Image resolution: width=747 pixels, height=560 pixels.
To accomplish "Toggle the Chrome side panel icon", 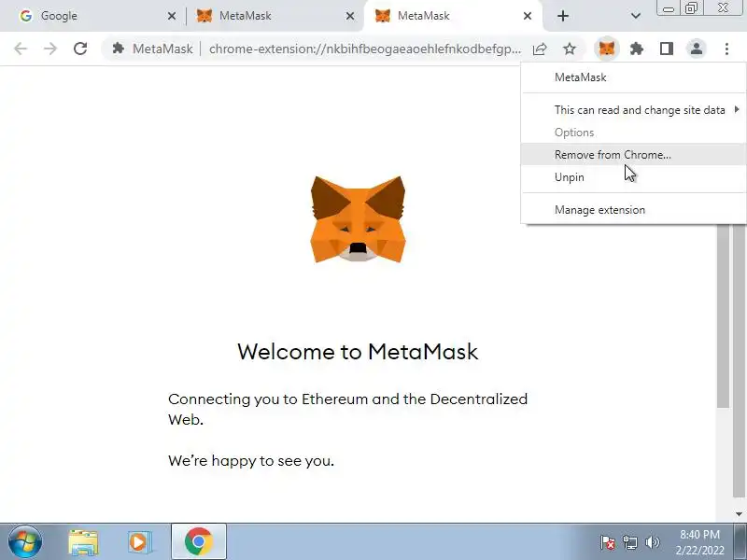I will pyautogui.click(x=667, y=49).
